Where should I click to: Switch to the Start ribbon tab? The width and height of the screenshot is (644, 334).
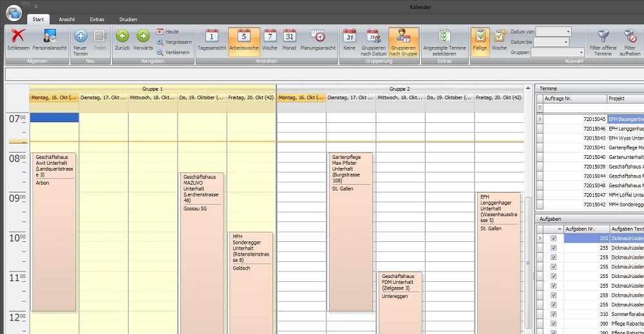(x=38, y=19)
